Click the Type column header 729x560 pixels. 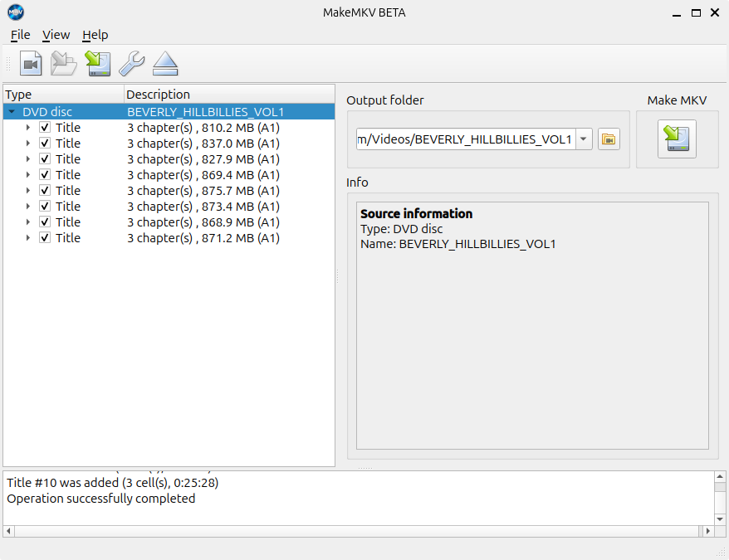tap(18, 95)
